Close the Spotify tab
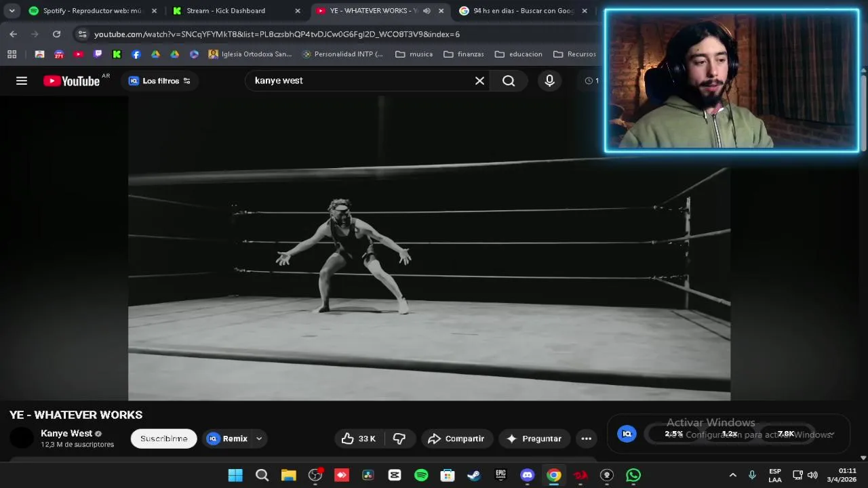The width and height of the screenshot is (868, 488). (x=154, y=11)
